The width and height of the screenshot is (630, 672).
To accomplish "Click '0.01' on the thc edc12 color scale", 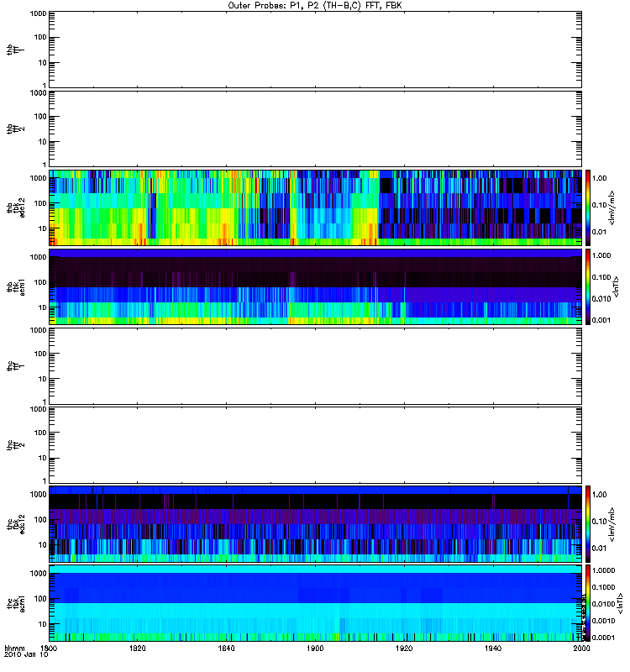I will tap(599, 549).
